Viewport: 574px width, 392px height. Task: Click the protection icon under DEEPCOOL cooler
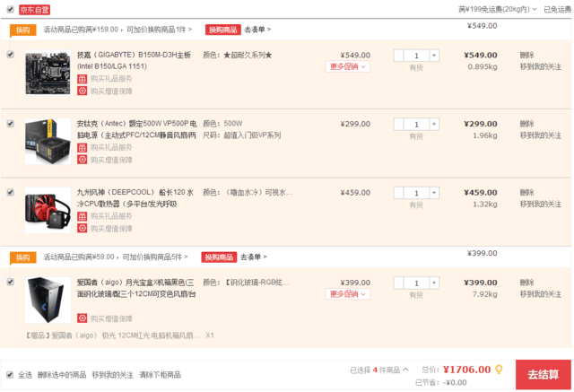(x=82, y=229)
